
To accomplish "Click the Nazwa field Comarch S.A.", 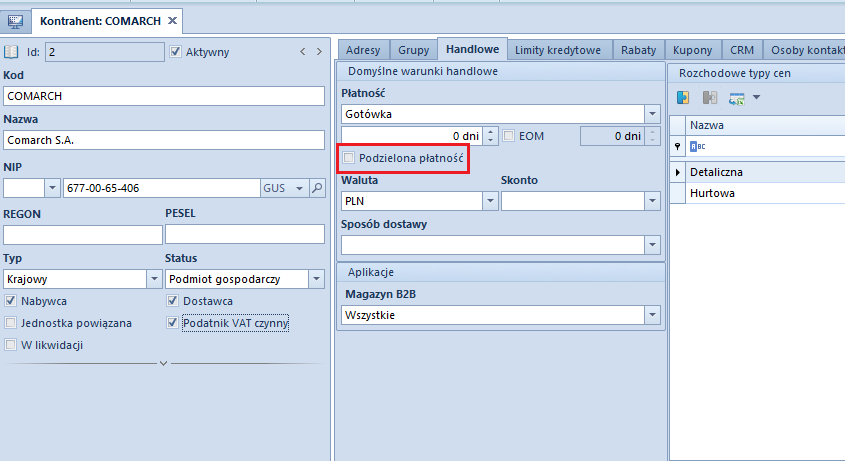I will click(164, 140).
